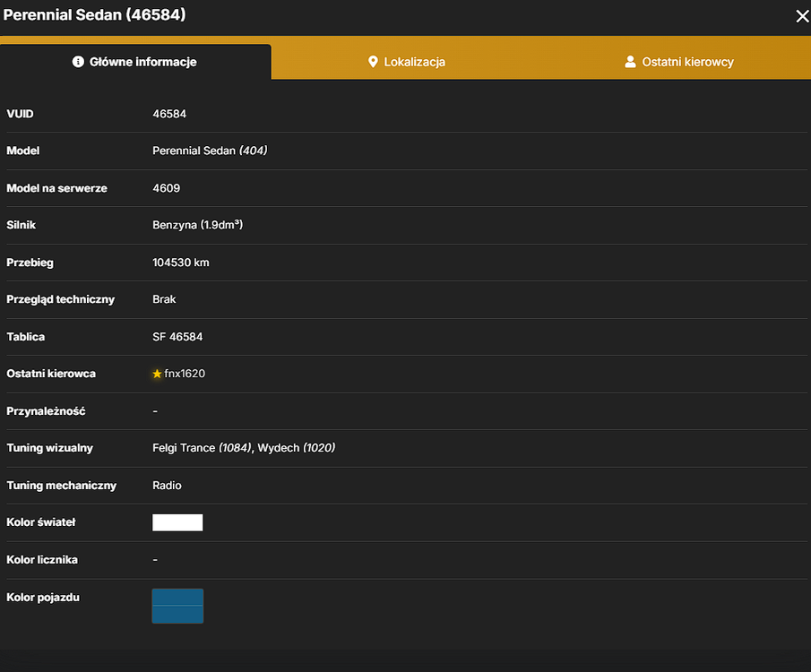Viewport: 811px width, 672px height.
Task: Open the Ostatni kierowcy tab
Action: [x=678, y=62]
